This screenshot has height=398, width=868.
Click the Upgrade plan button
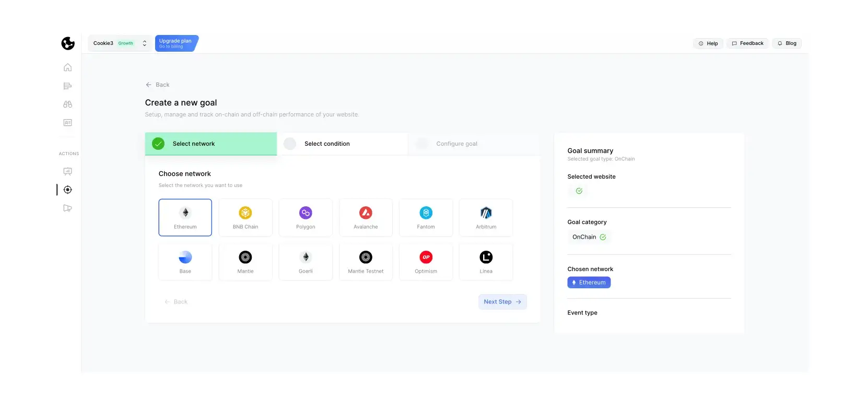tap(176, 43)
